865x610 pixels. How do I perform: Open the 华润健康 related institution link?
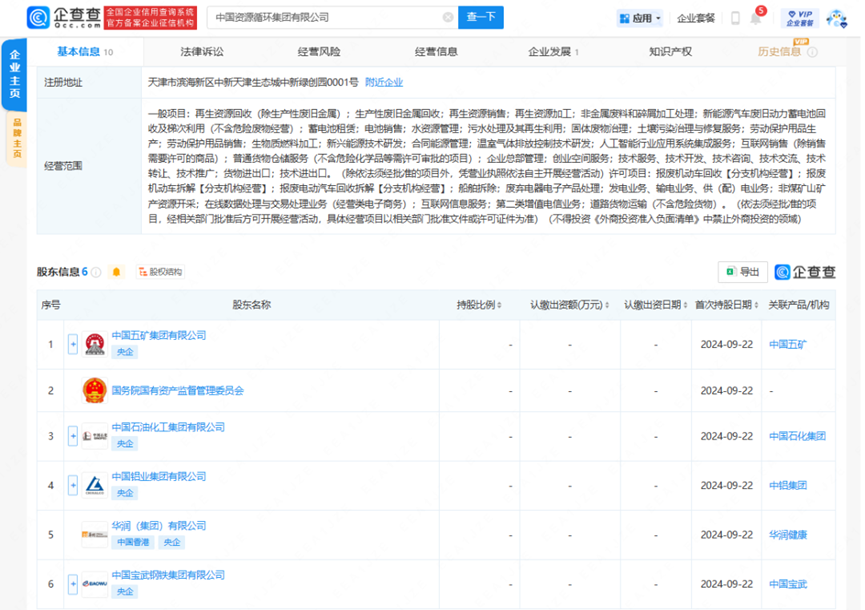tap(788, 534)
